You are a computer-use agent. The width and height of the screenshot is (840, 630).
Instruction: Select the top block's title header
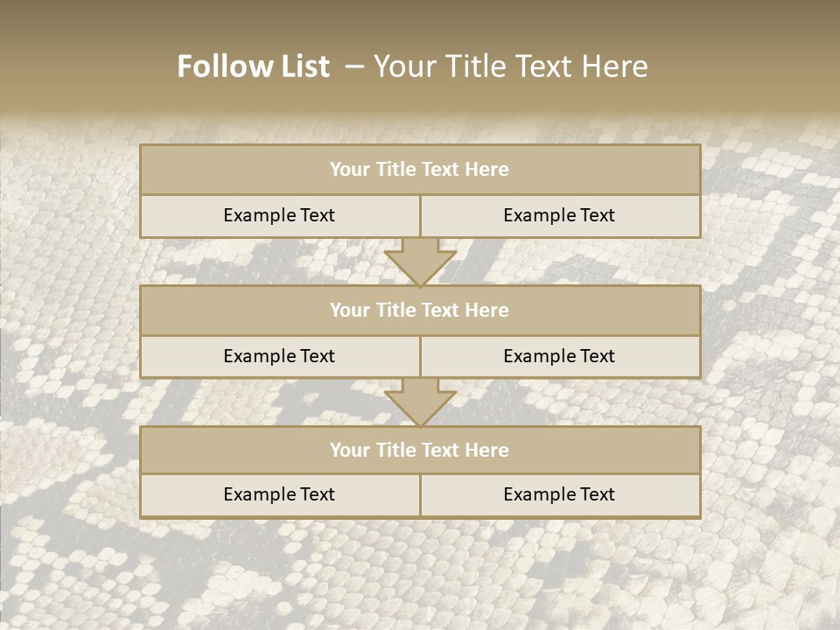coord(420,170)
